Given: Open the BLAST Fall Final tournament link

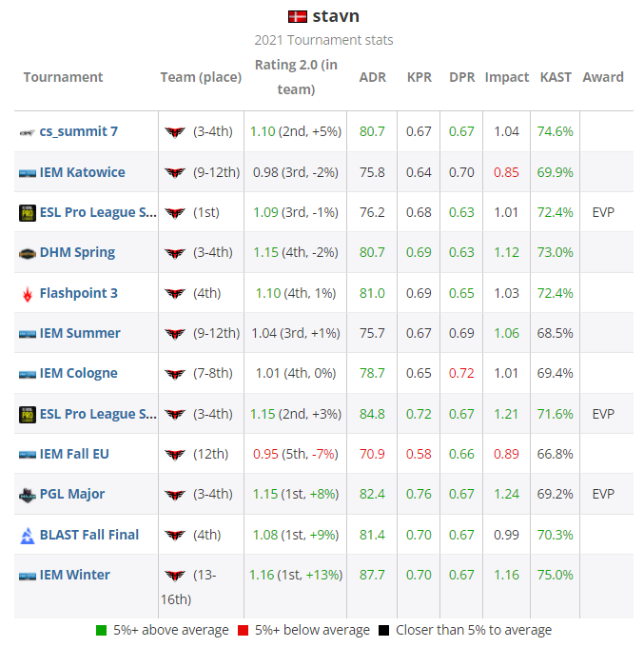Looking at the screenshot, I should pos(89,535).
